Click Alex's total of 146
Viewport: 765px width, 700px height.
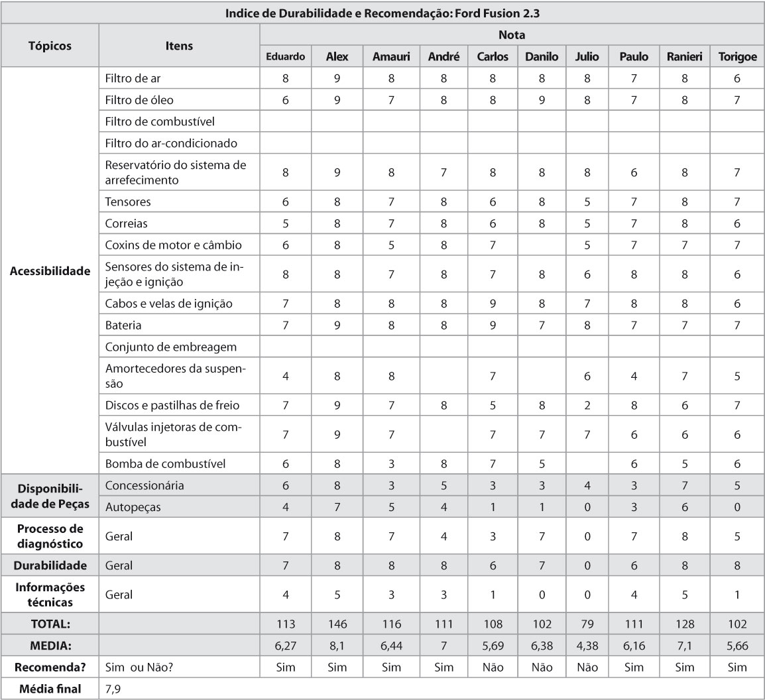pos(337,624)
